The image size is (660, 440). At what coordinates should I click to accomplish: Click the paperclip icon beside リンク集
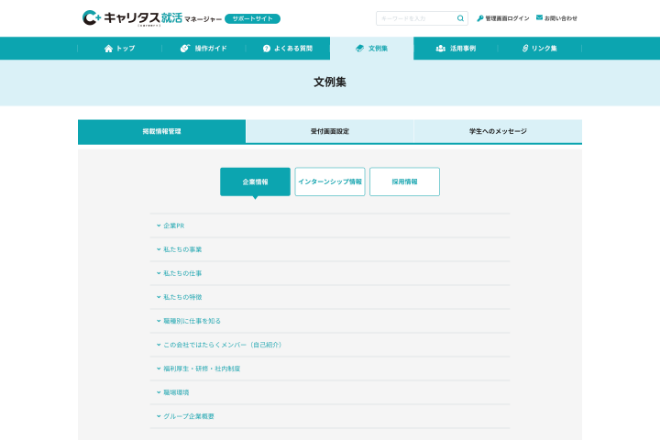525,48
